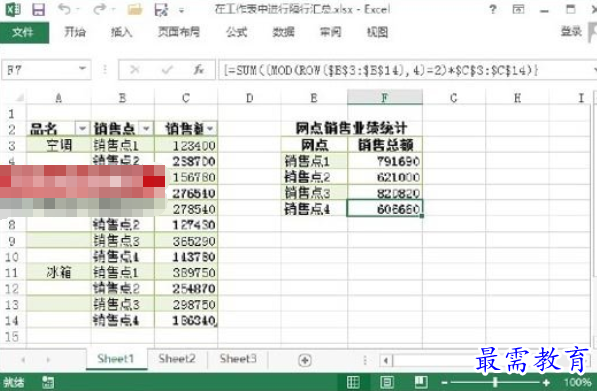Screen dimensions: 597x391
Task: Switch to Normal view icon in status bar
Action: (x=353, y=382)
